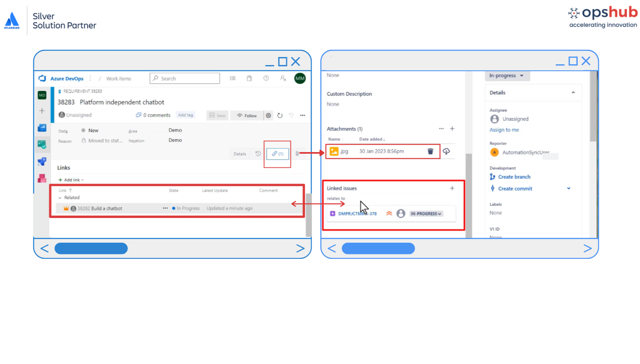
Task: Open the Azure DevOps home link text
Action: (67, 79)
